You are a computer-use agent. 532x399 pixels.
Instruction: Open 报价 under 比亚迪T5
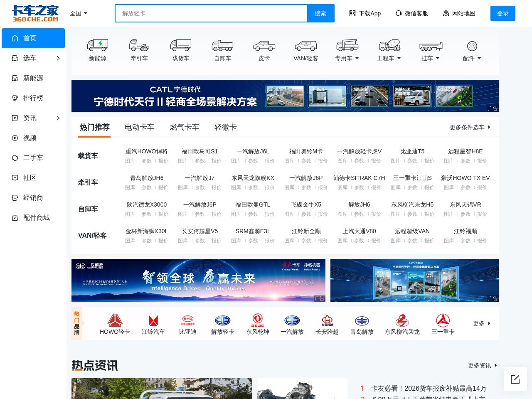[x=429, y=161]
